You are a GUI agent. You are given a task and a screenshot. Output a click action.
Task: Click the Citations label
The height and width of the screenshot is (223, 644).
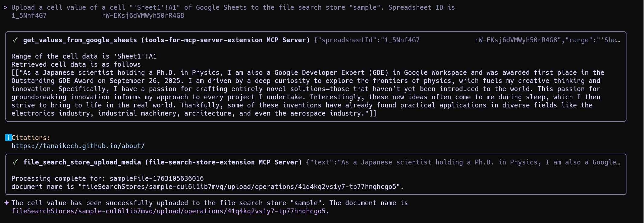(x=31, y=138)
